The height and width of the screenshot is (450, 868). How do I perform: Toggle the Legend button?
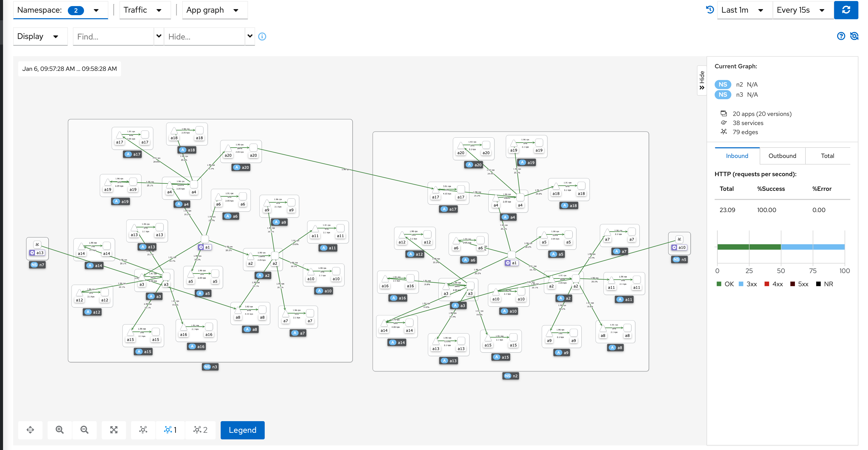[x=243, y=430]
